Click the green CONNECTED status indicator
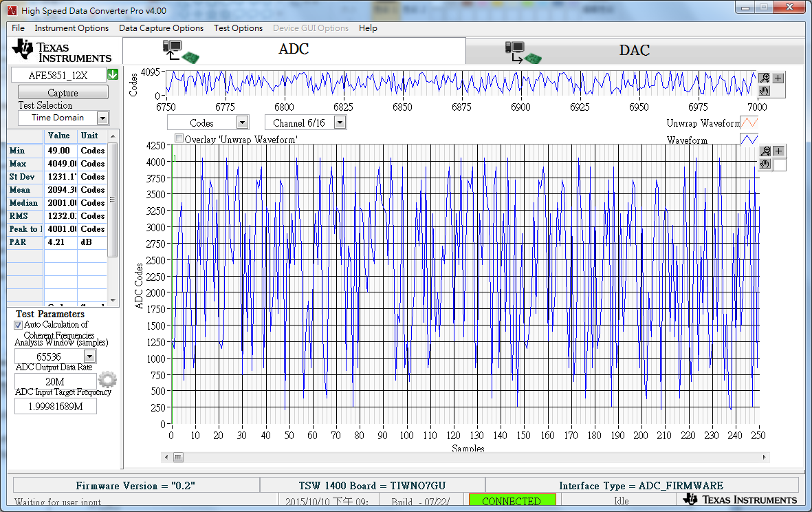Viewport: 812px width, 512px height. pos(512,500)
